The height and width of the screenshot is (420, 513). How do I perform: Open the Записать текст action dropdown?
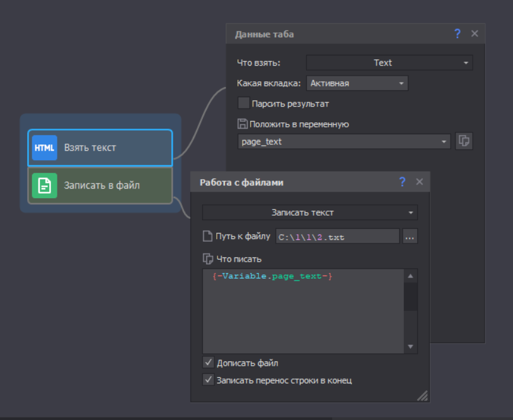(310, 213)
